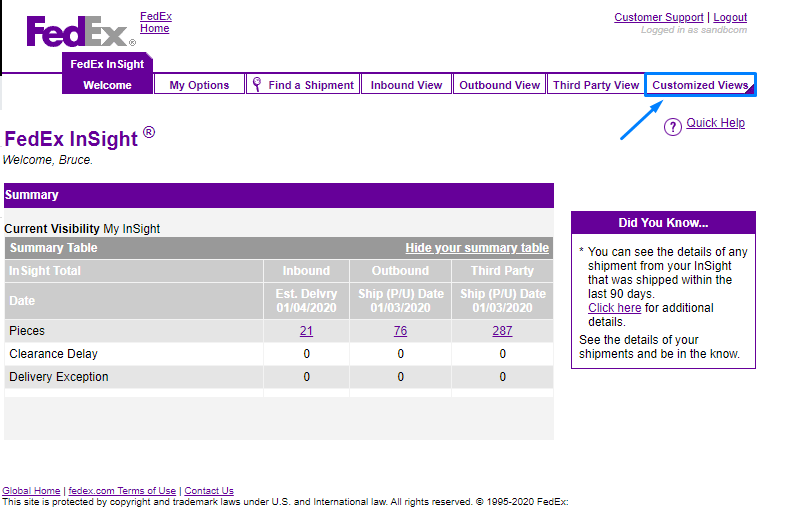Viewport: 797px width, 512px height.
Task: Follow the Click here link in Did You Know
Action: 615,308
